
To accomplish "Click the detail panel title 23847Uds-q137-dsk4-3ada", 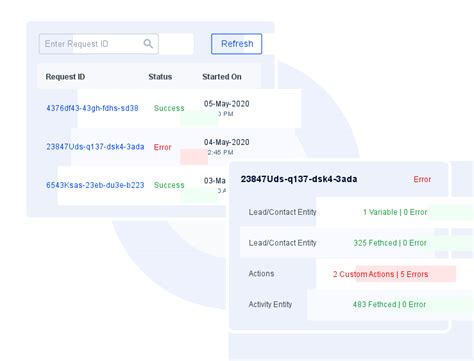I will [299, 179].
